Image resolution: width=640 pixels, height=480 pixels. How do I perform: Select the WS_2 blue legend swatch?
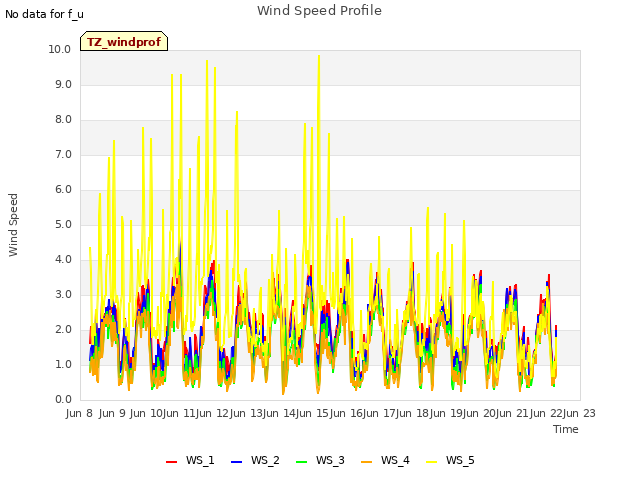point(237,461)
